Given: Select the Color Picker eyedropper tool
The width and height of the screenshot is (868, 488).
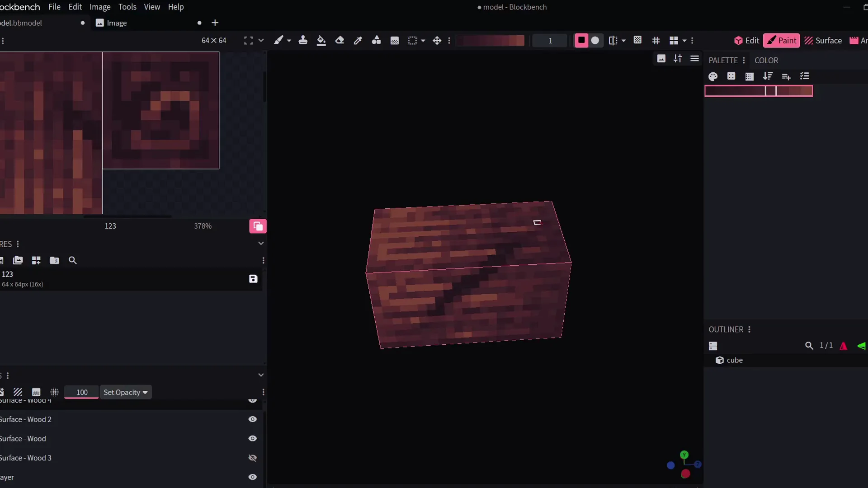Looking at the screenshot, I should 358,41.
